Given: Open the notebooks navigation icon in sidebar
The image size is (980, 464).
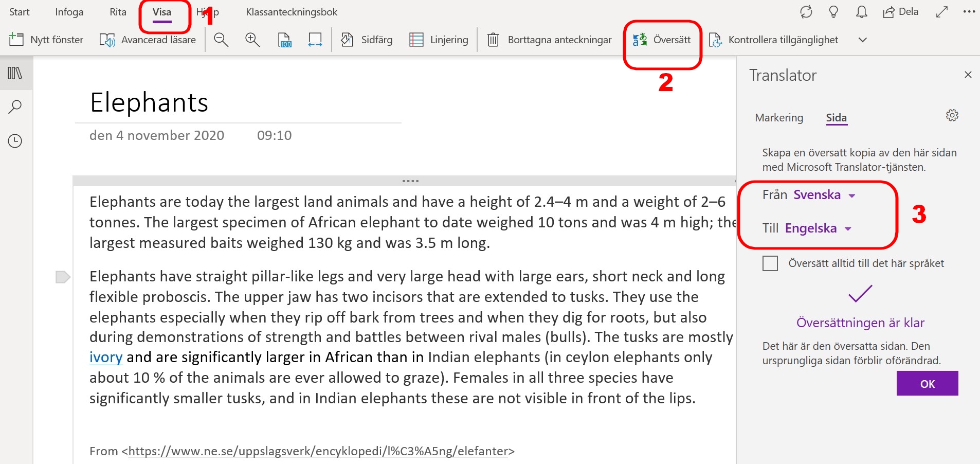Looking at the screenshot, I should [x=15, y=73].
